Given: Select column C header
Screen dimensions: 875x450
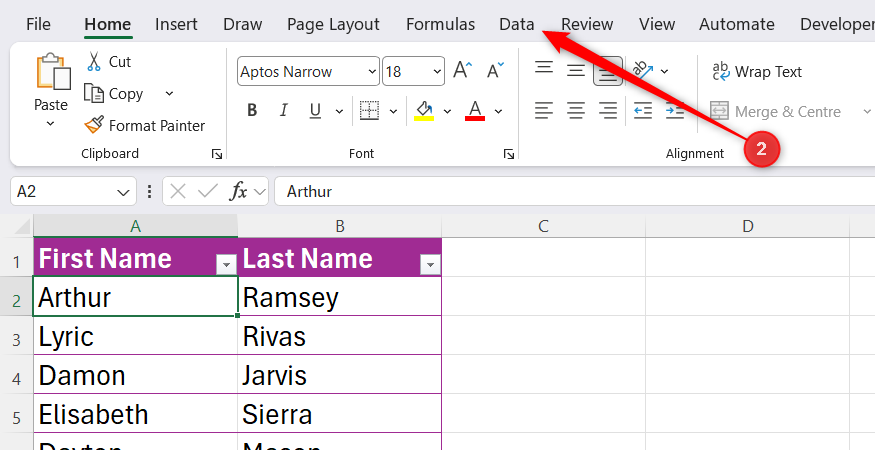Looking at the screenshot, I should pos(544,226).
